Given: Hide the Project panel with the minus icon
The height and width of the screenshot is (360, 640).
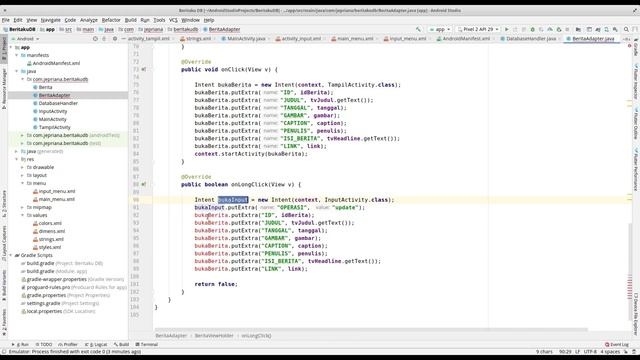Looking at the screenshot, I should click(x=123, y=39).
